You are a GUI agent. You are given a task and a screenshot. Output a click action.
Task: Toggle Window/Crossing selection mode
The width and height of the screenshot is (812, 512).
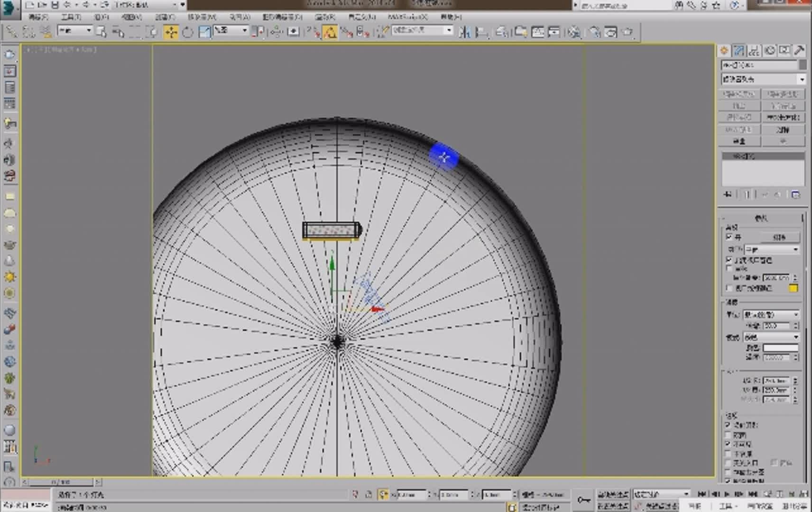[152, 32]
